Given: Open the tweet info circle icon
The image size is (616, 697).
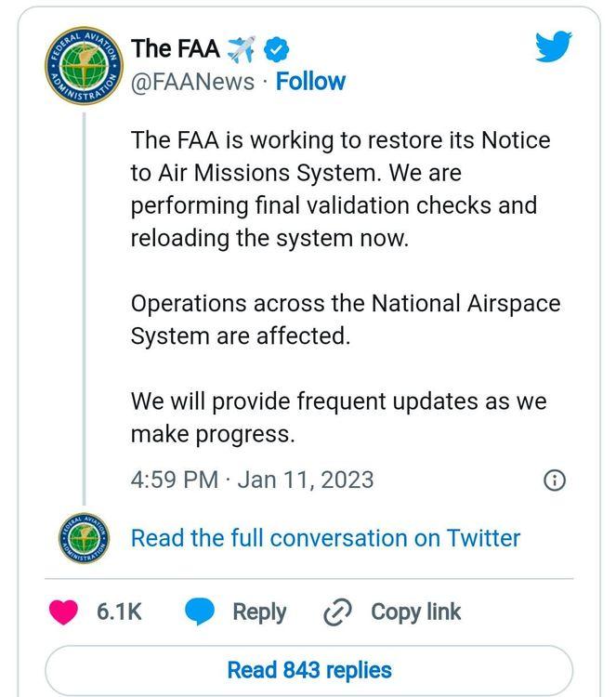Looking at the screenshot, I should coord(554,480).
